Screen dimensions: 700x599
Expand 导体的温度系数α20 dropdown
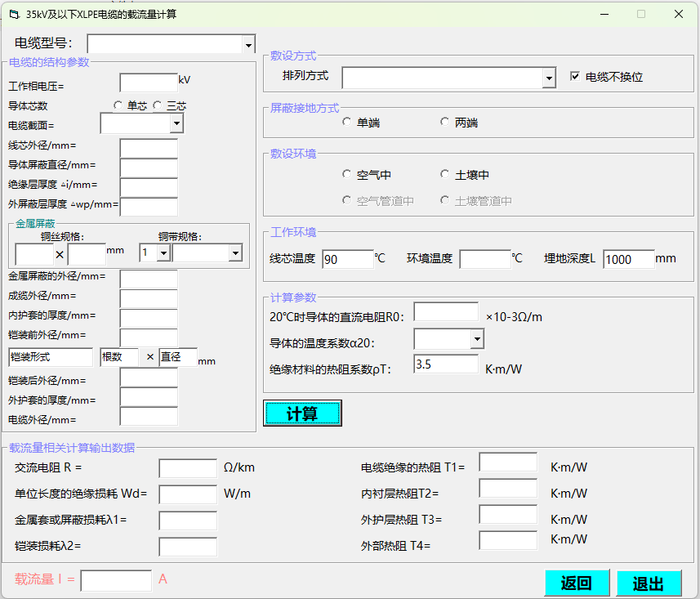point(477,339)
